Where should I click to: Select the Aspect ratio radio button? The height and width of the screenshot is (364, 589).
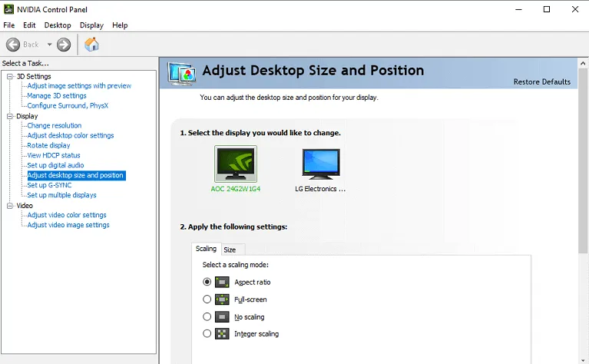[207, 282]
